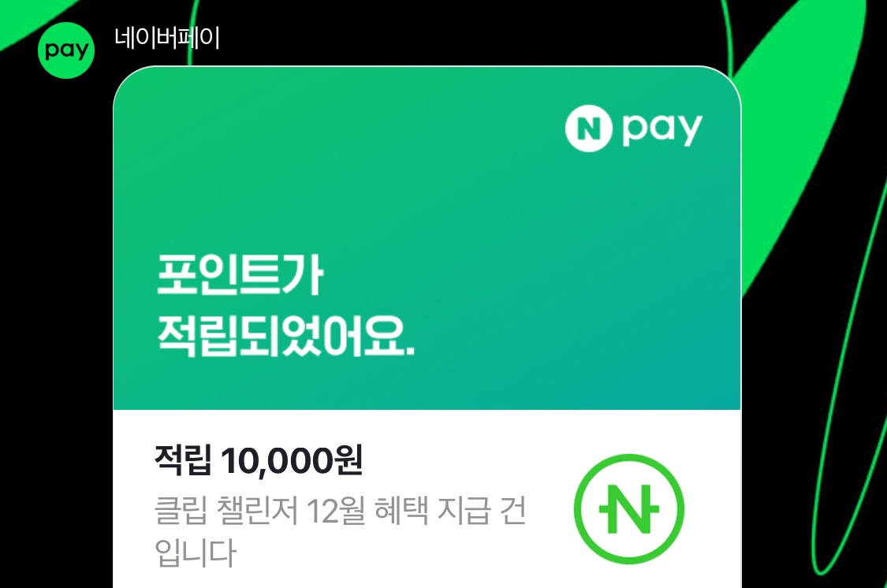Click the black chat background beside card

(57, 339)
